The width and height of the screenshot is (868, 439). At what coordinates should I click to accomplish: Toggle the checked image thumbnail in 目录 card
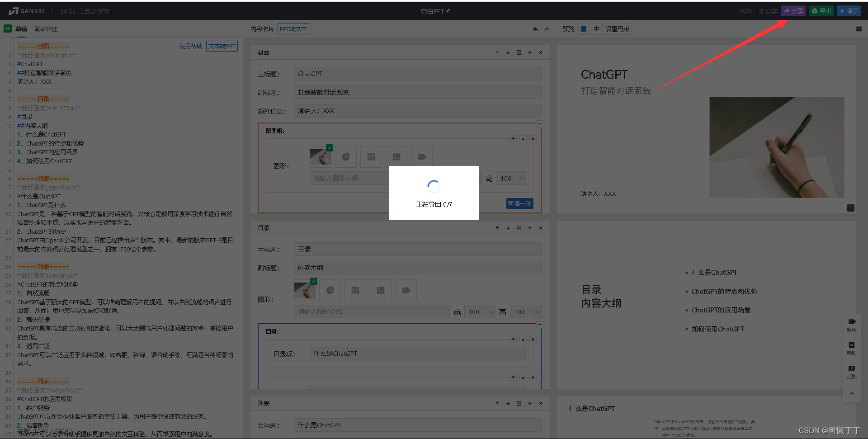coord(305,289)
